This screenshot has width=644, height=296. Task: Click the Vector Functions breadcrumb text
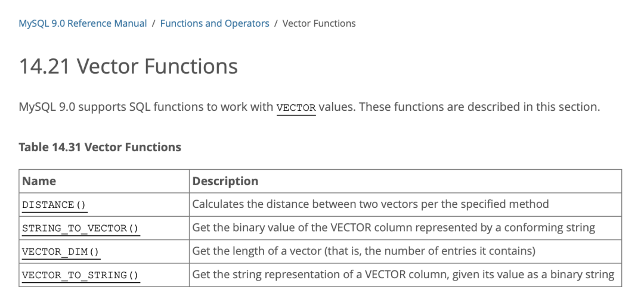(x=319, y=24)
